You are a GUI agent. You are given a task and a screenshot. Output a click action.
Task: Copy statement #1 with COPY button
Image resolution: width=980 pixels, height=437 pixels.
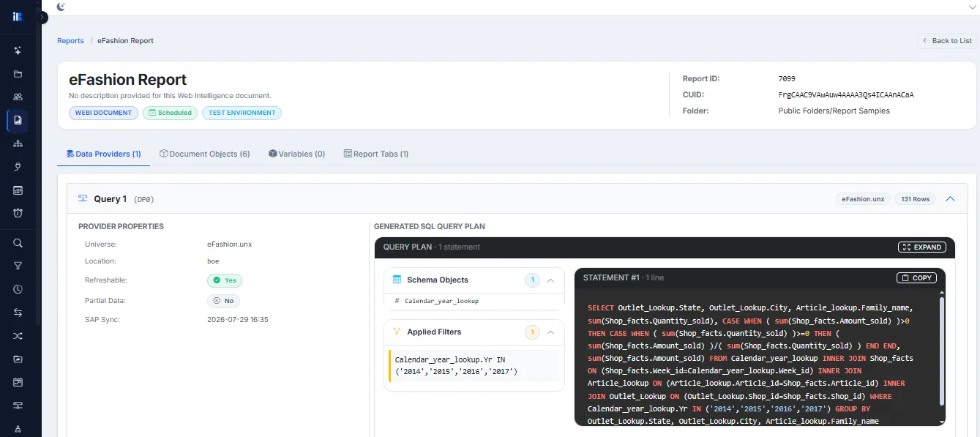[916, 278]
